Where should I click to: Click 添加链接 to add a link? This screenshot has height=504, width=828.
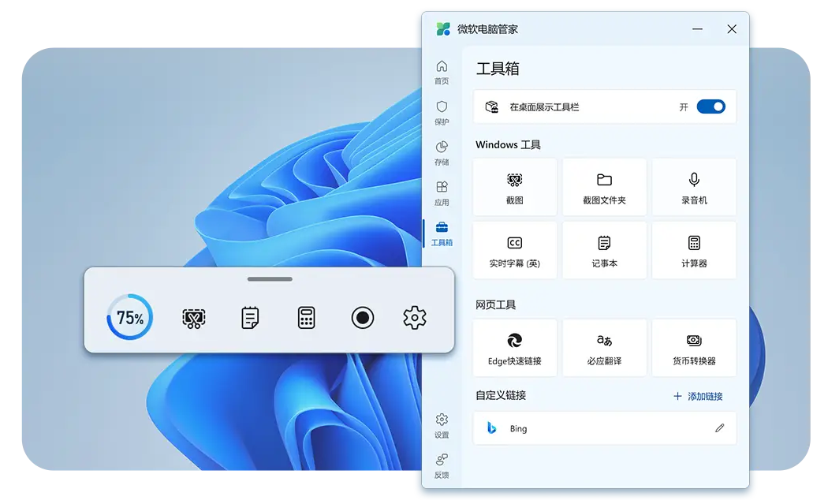pos(698,396)
